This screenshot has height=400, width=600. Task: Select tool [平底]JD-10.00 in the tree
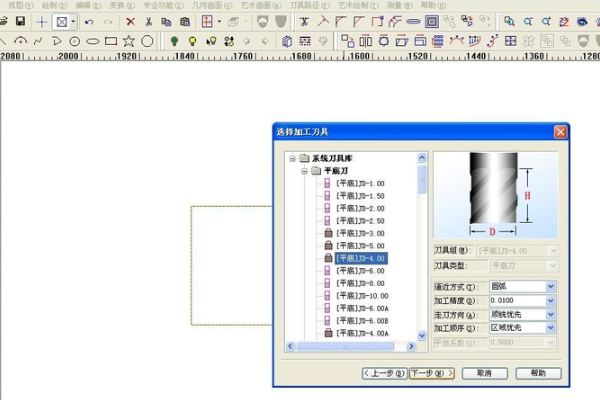(360, 296)
